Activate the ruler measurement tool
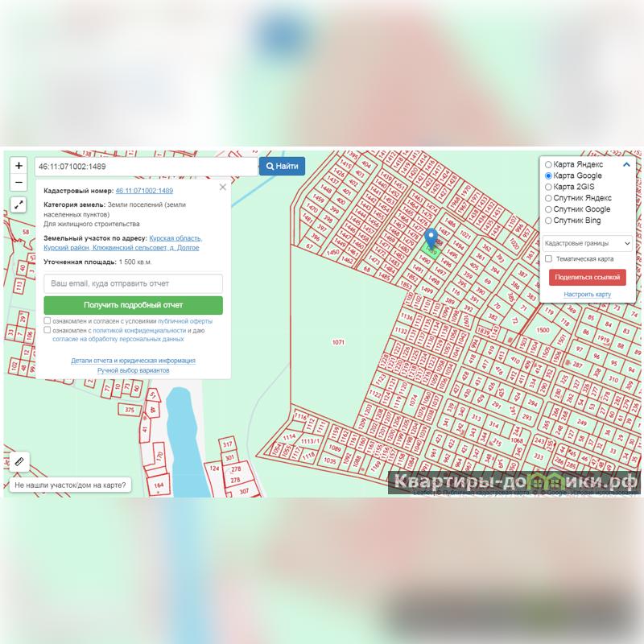The image size is (644, 644). tap(19, 461)
